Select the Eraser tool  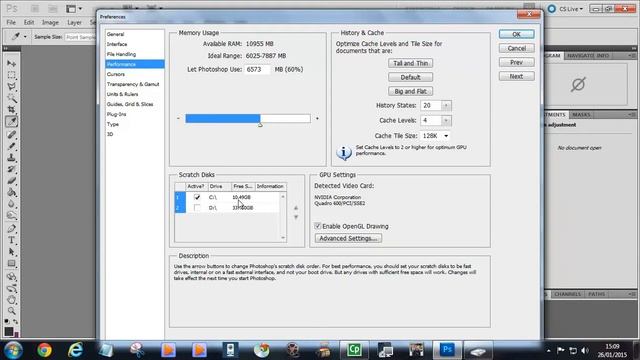(11, 180)
